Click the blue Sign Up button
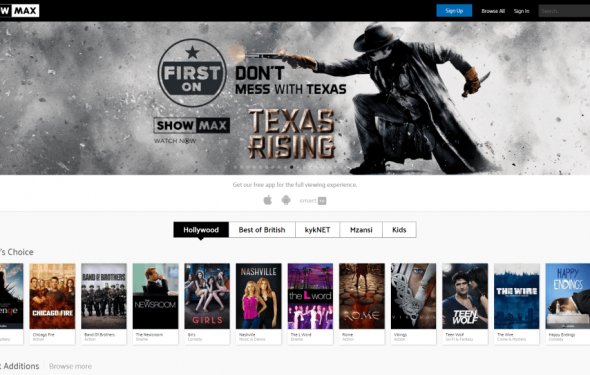This screenshot has width=590, height=375. coord(454,11)
